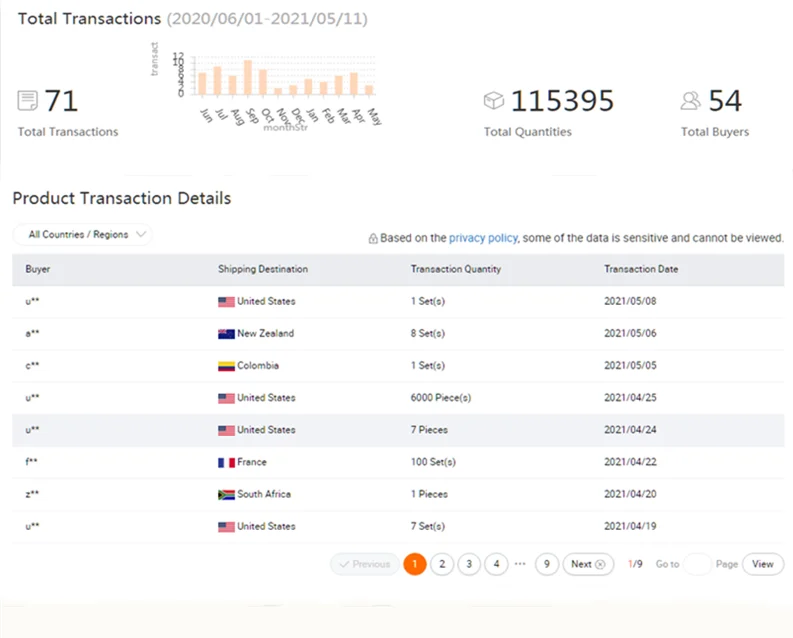Click the Colombia flag icon

[226, 366]
